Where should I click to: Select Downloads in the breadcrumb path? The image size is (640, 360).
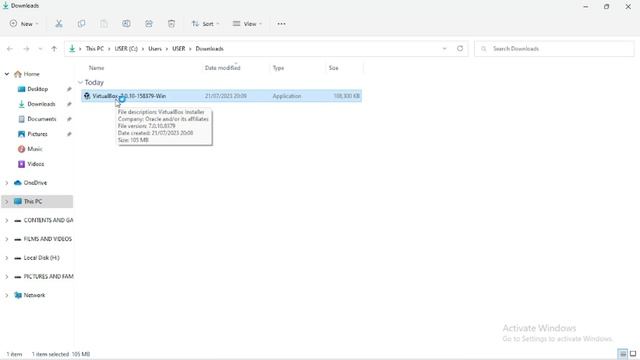pos(209,49)
